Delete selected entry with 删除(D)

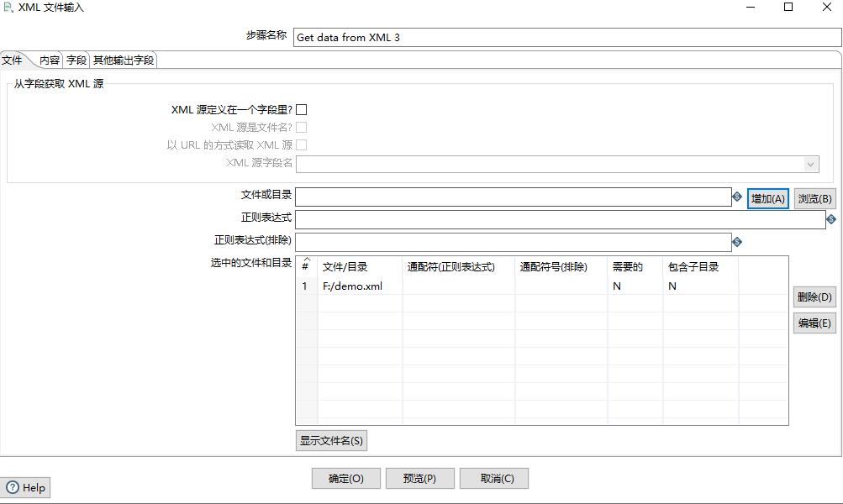tap(813, 296)
